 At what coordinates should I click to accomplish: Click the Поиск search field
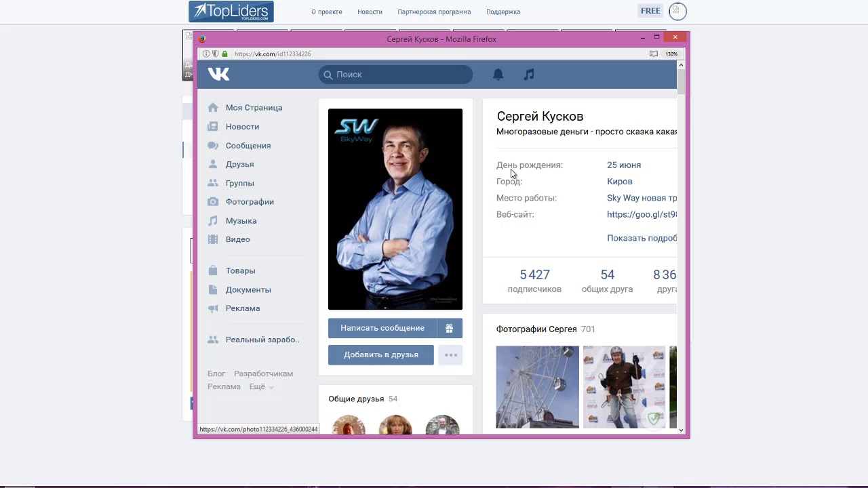click(x=395, y=75)
